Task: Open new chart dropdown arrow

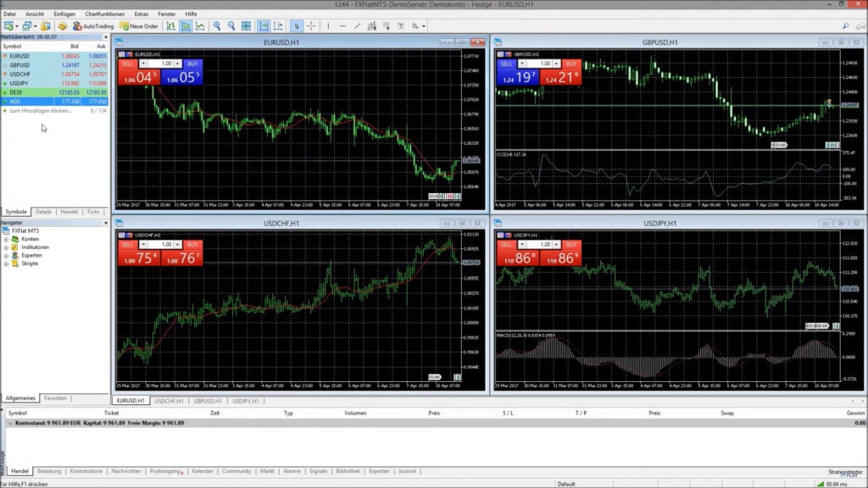Action: click(17, 26)
